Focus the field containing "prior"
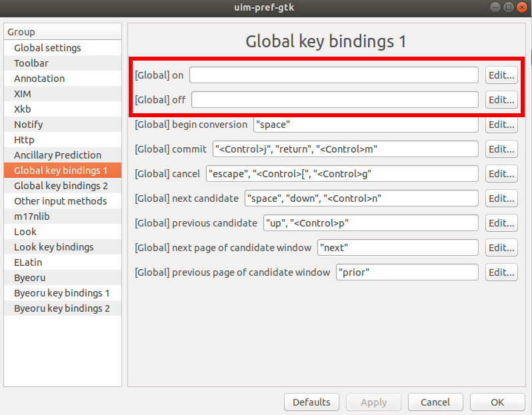 tap(407, 272)
